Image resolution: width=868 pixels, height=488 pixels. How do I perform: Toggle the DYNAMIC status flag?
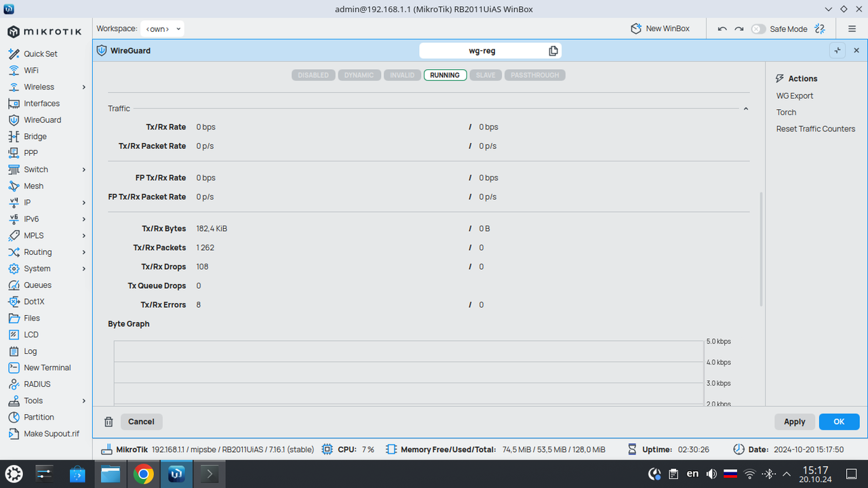359,75
